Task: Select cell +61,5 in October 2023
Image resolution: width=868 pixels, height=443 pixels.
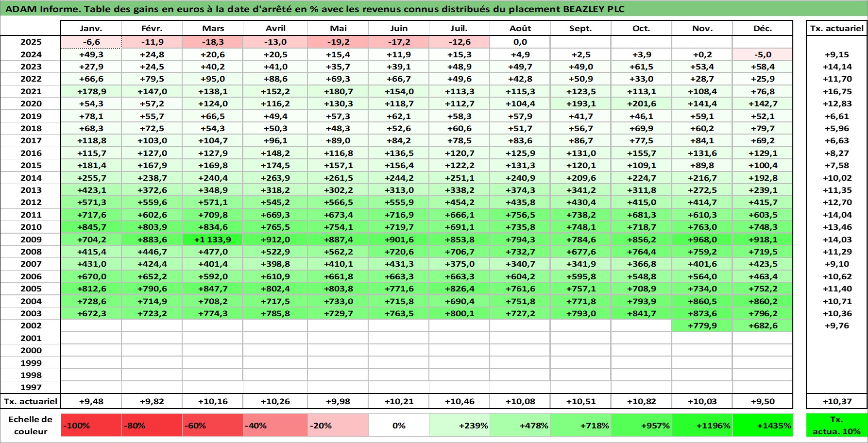Action: coord(641,67)
